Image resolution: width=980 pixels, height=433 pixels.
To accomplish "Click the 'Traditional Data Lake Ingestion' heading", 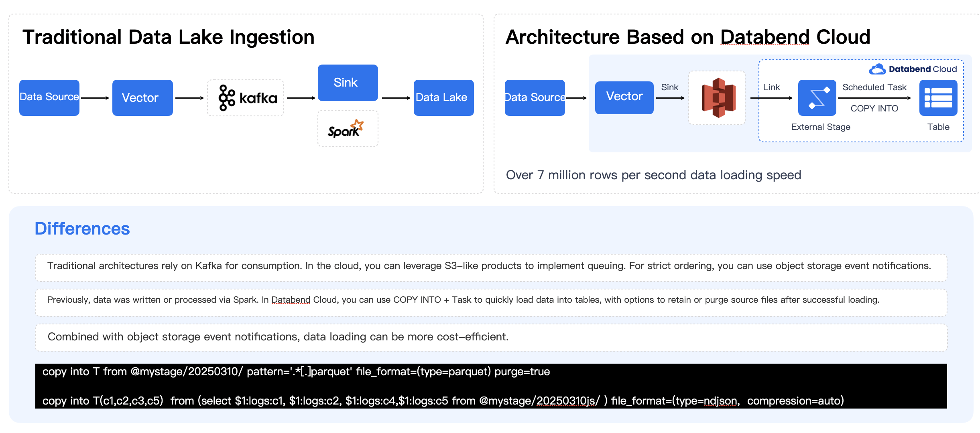I will pos(169,37).
